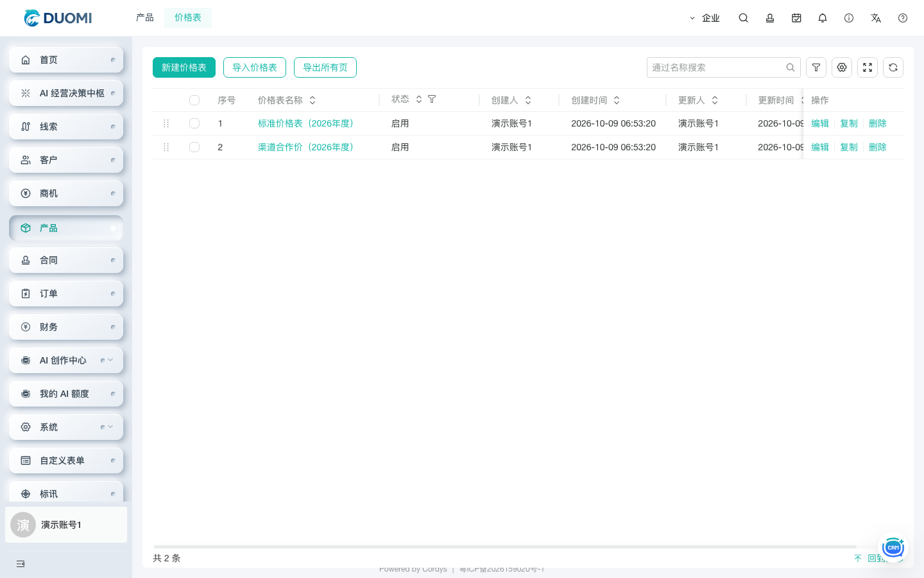Edit the 标准价格表 row
Image resolution: width=924 pixels, height=578 pixels.
[x=820, y=123]
